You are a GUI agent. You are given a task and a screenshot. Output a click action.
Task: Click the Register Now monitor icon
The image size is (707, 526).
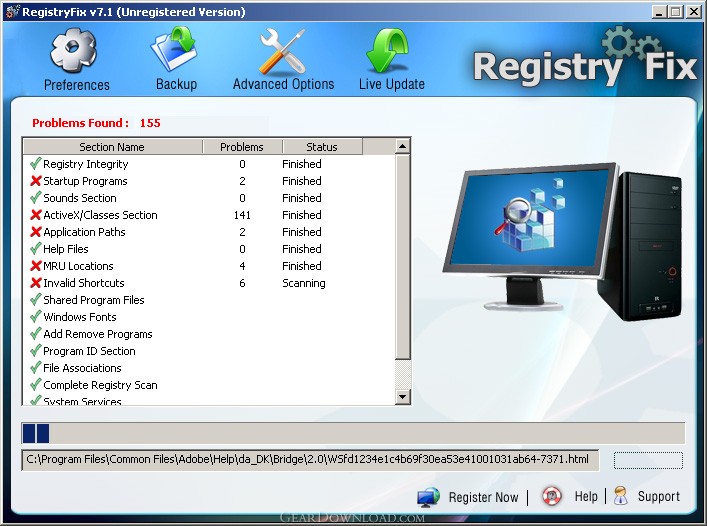tap(428, 497)
